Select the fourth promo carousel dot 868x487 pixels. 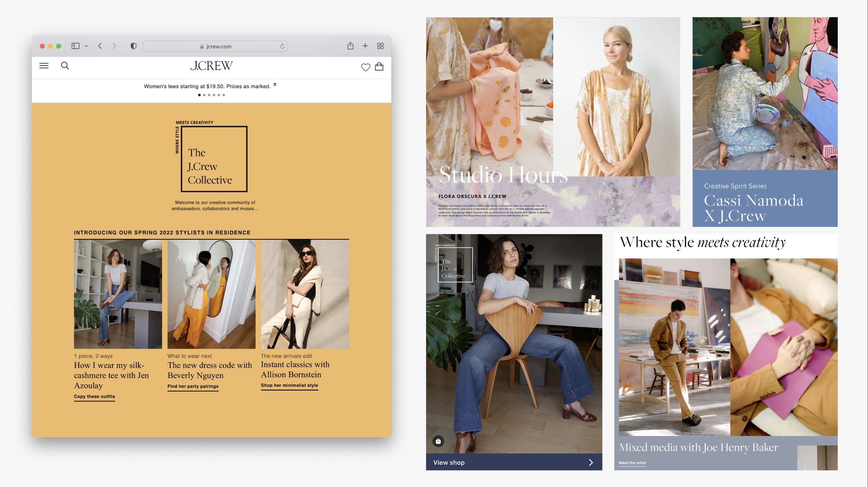(214, 95)
